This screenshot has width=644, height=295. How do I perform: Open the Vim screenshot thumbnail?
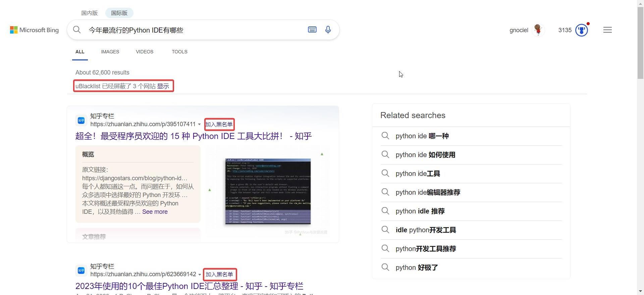pos(268,191)
